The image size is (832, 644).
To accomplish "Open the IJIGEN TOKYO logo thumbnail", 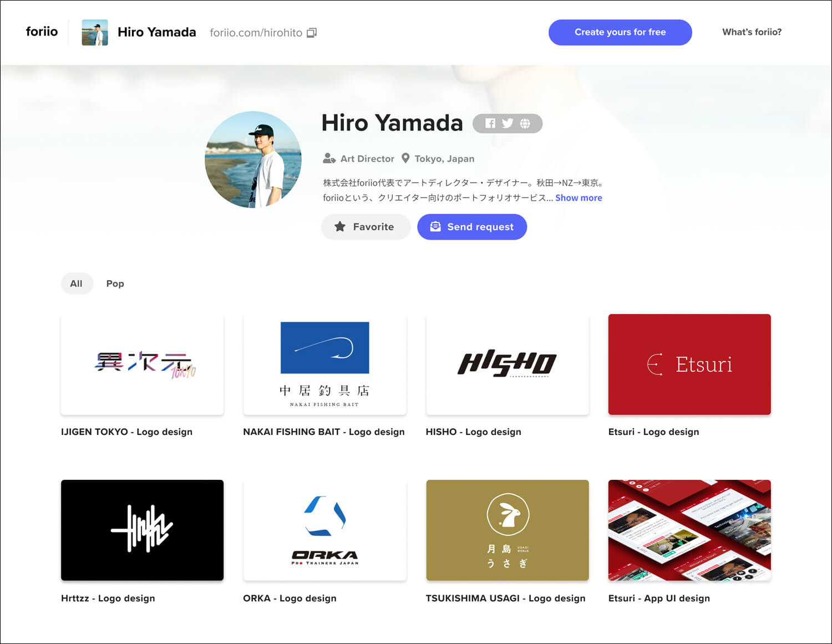I will [142, 364].
